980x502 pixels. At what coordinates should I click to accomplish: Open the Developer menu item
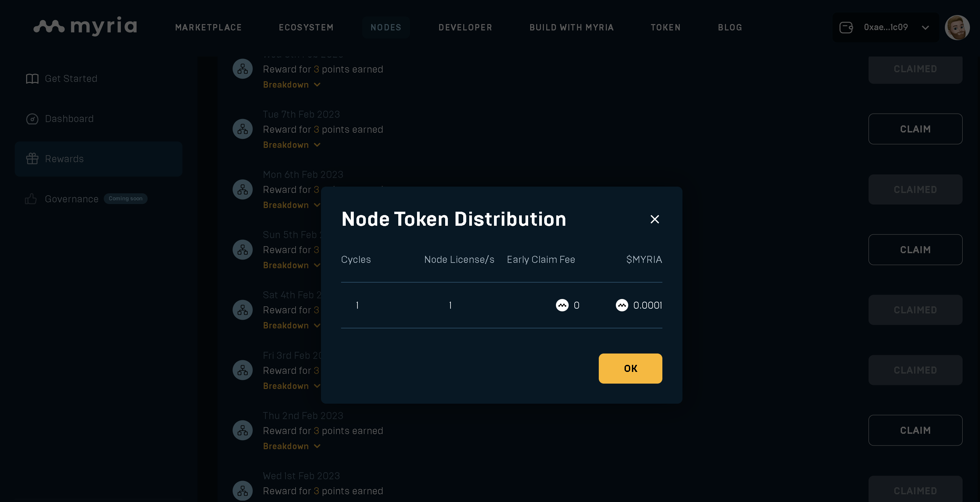point(465,27)
